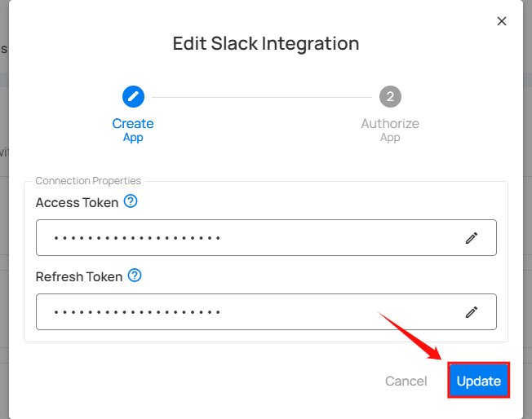Open help tooltip for Refresh Token
The width and height of the screenshot is (532, 419).
[135, 276]
